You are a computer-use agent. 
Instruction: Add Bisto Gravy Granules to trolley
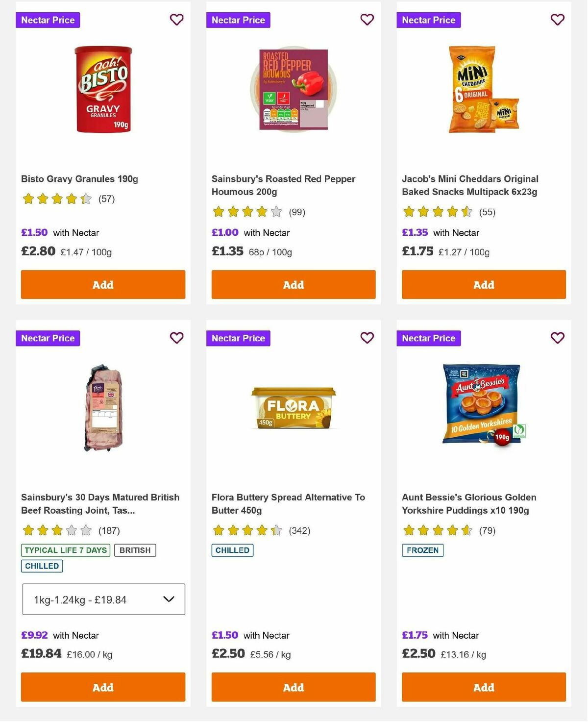[x=103, y=284]
